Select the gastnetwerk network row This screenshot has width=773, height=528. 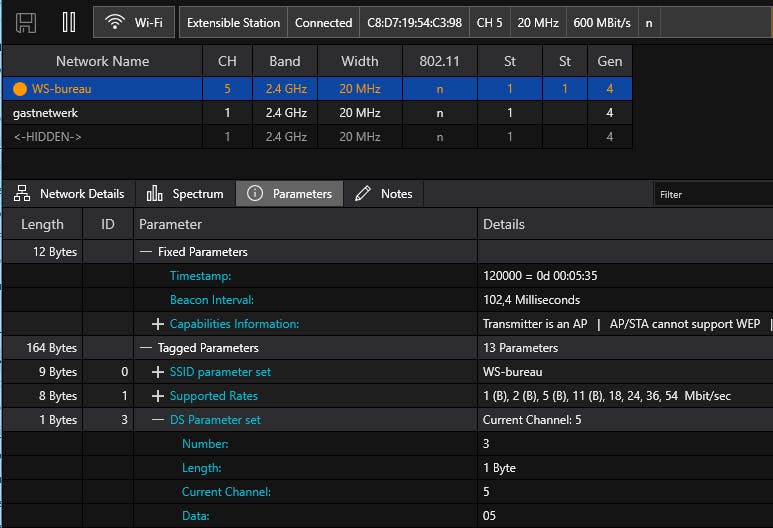[x=318, y=113]
